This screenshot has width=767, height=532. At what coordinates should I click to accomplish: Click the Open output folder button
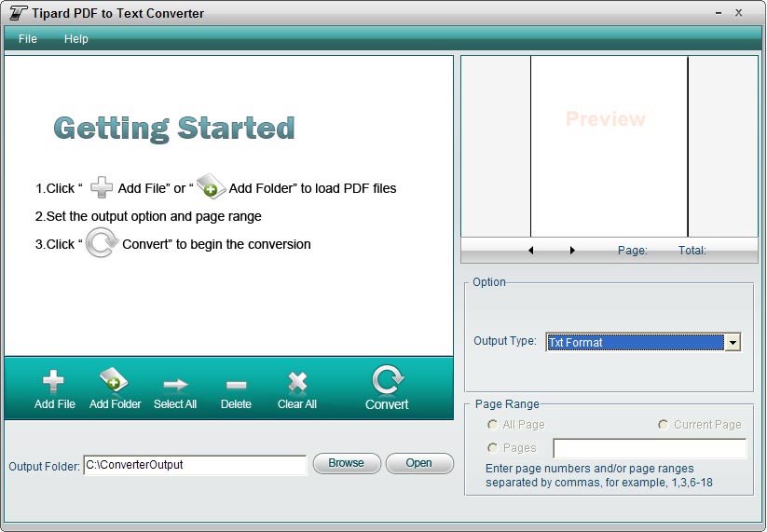[419, 463]
